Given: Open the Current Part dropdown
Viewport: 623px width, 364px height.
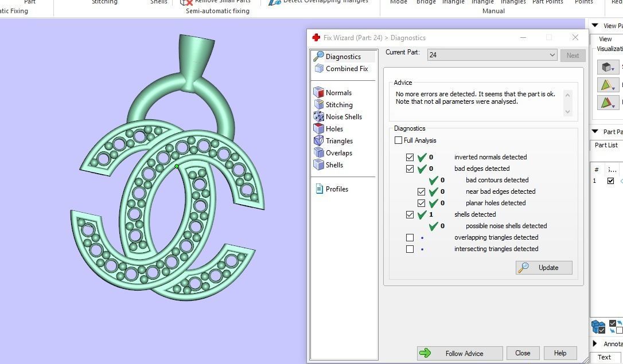Looking at the screenshot, I should [492, 55].
